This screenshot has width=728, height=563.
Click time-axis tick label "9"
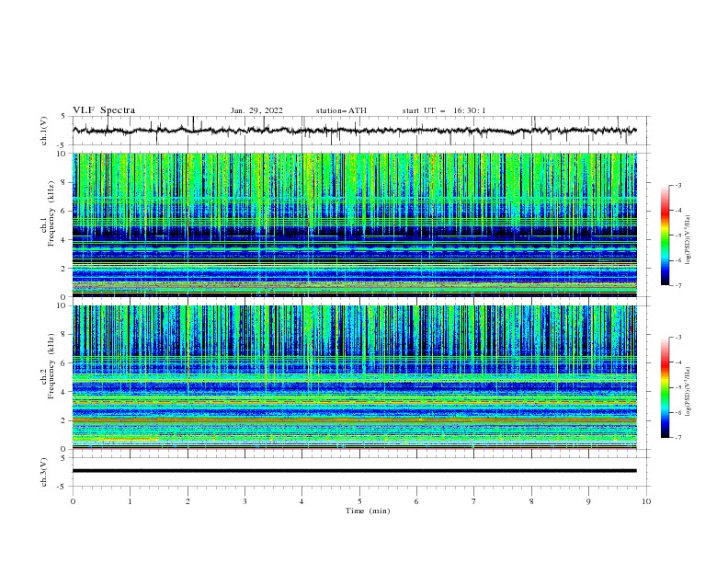[x=588, y=501]
